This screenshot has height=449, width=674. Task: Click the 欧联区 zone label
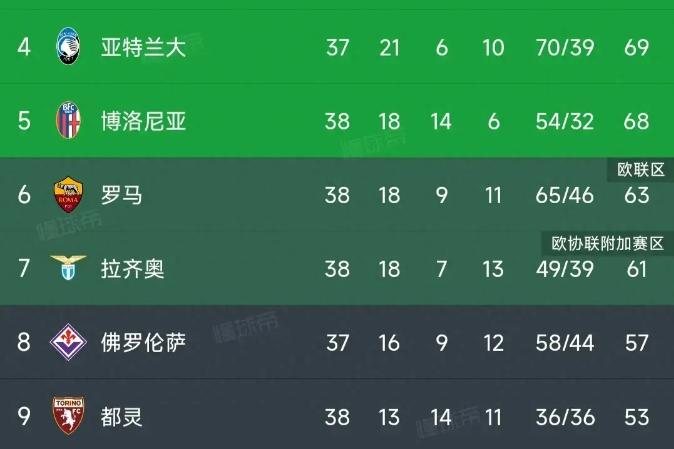[640, 170]
